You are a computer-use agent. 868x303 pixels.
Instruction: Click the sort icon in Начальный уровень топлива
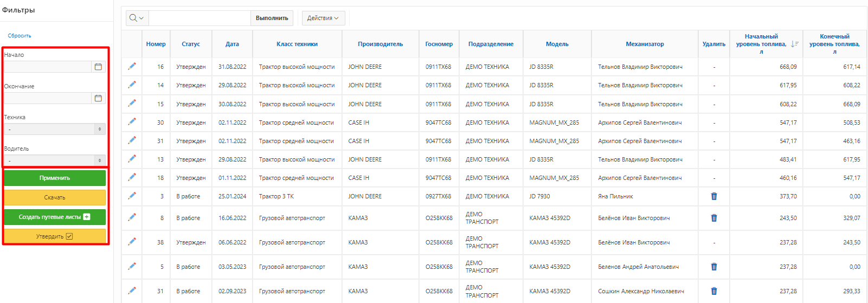(x=794, y=44)
